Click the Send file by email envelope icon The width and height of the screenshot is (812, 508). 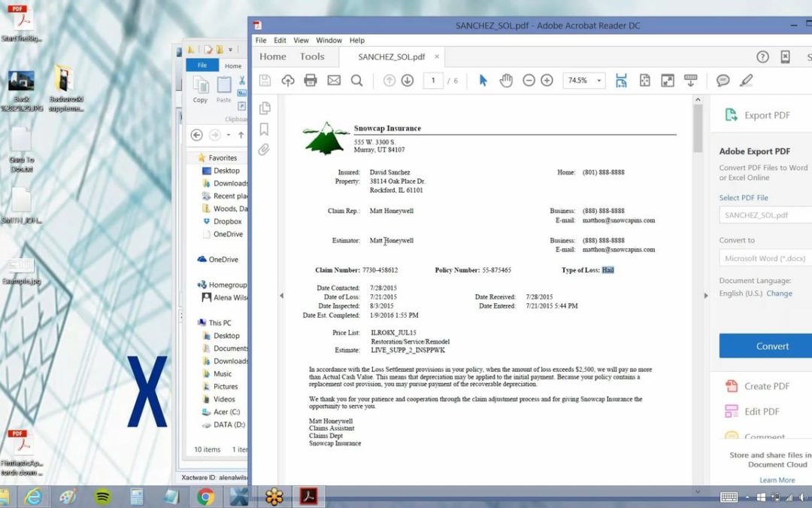click(x=334, y=81)
